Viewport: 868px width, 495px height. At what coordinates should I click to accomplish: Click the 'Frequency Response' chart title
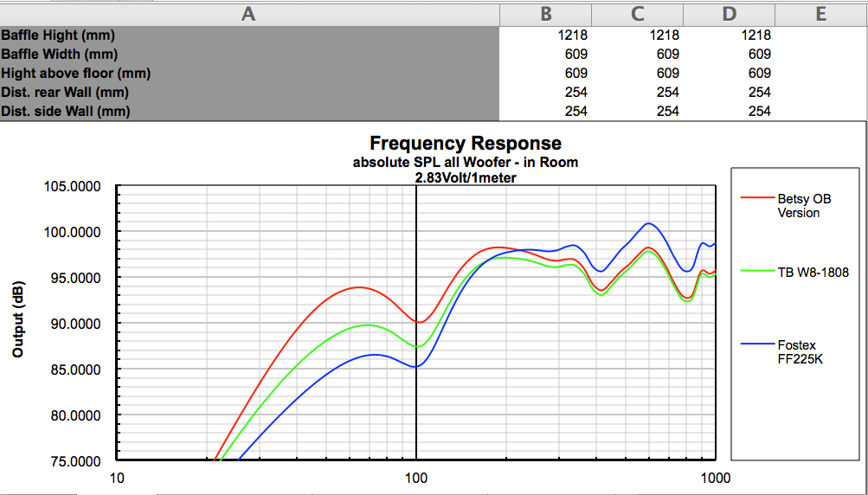[x=466, y=144]
